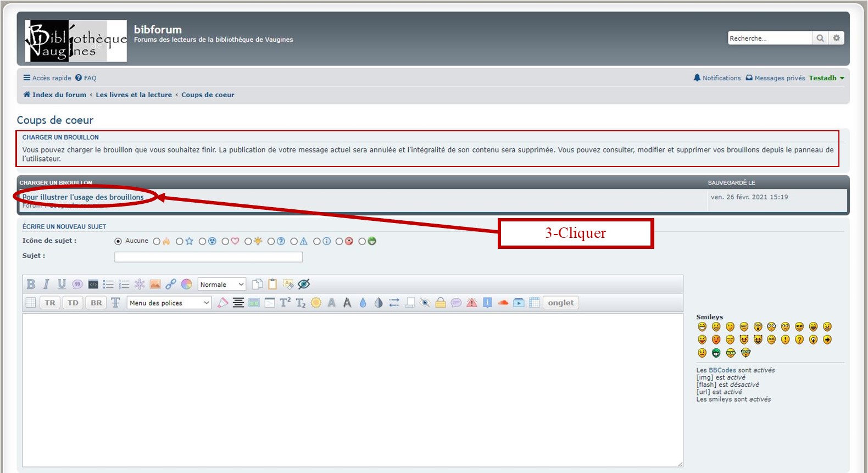Add a SoundCloud embed from the toolbar
Screen dimensions: 868x473
pyautogui.click(x=503, y=303)
